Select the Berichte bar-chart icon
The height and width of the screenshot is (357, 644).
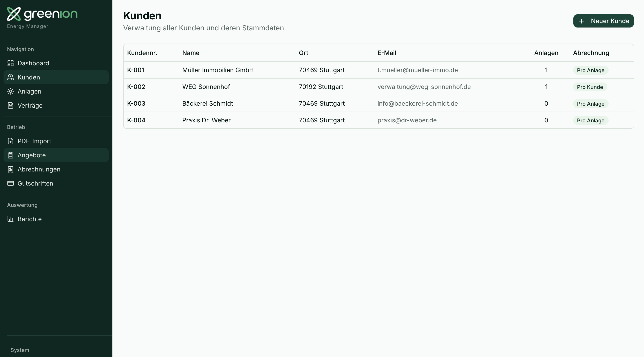click(11, 219)
